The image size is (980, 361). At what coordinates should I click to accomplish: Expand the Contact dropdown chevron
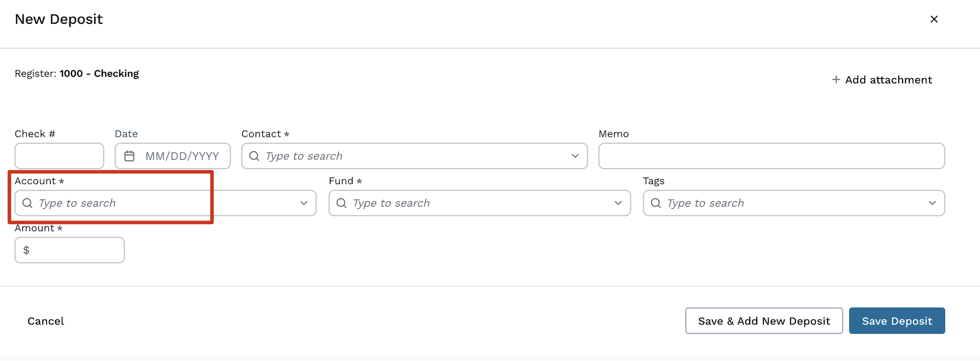[x=575, y=156]
